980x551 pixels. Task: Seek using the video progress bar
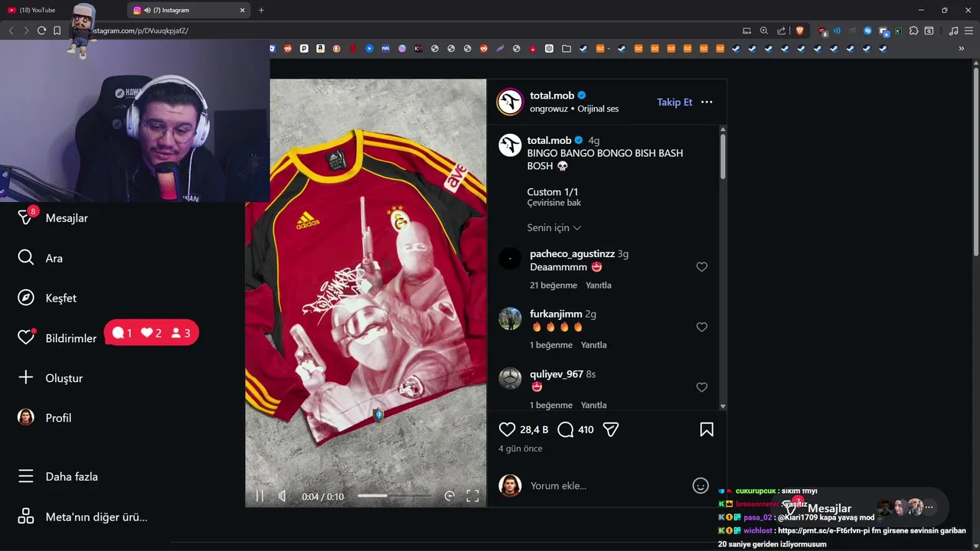(394, 496)
